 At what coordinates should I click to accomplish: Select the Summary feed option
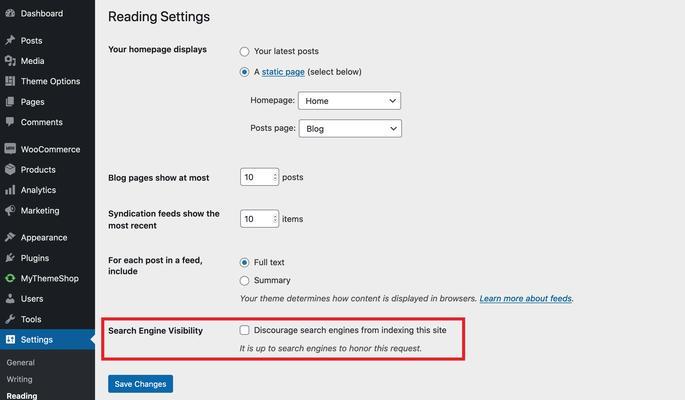coord(245,280)
